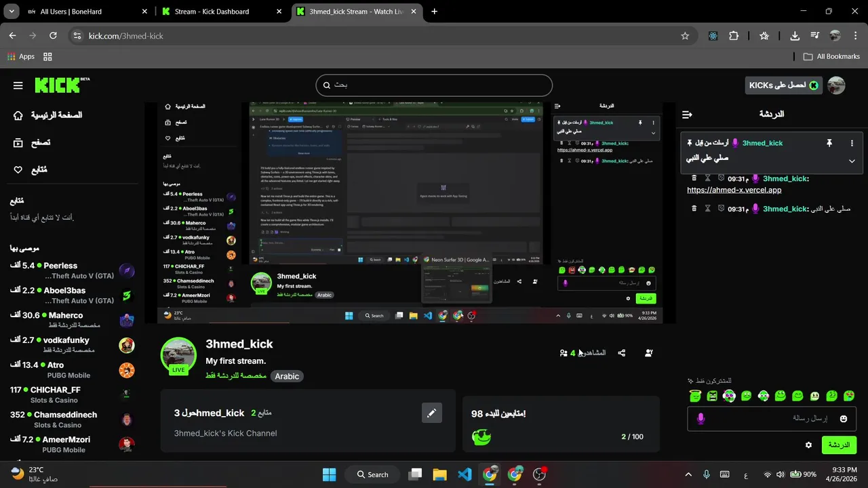Viewport: 868px width, 488px height.
Task: Unpin the pinned chat message
Action: 829,143
